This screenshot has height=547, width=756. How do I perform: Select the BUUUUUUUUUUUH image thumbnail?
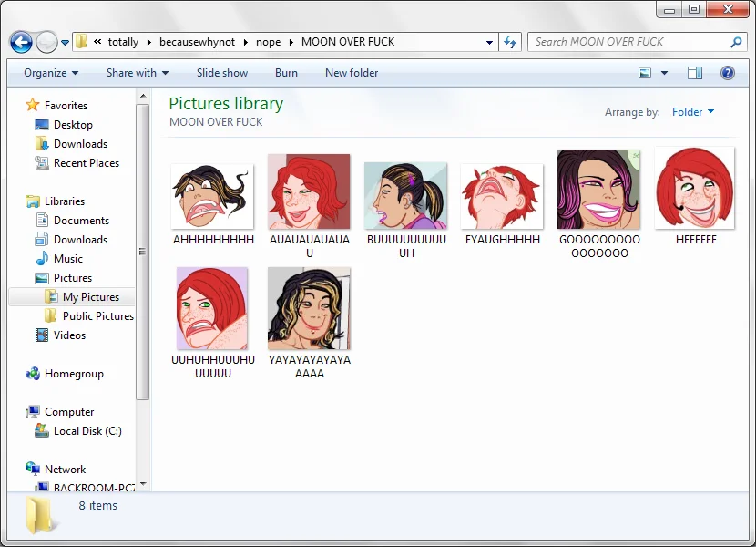(x=405, y=195)
